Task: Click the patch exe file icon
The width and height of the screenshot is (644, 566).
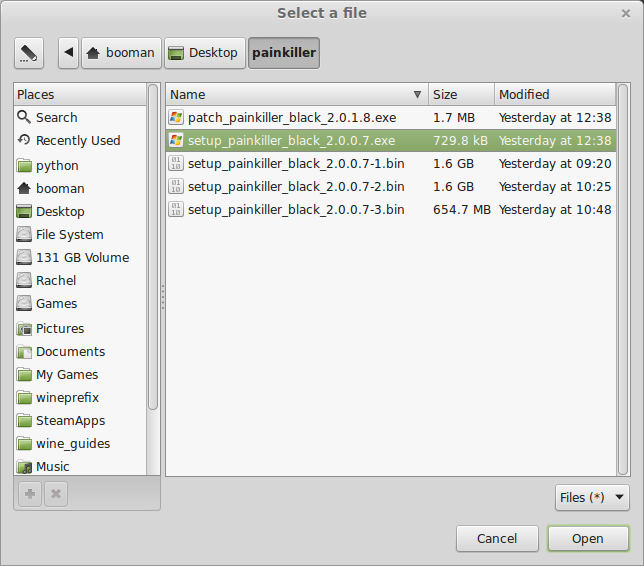Action: 176,117
